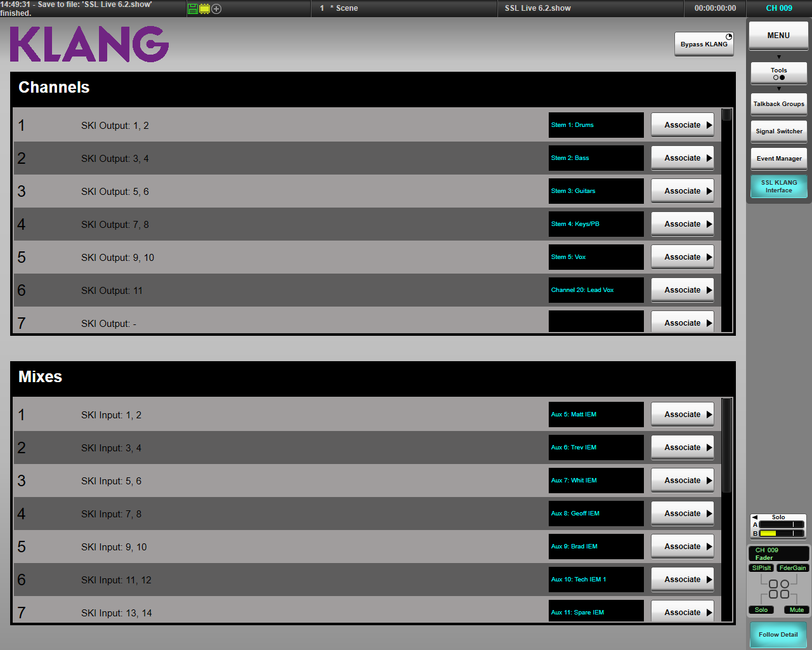Image resolution: width=812 pixels, height=650 pixels.
Task: Mute channel CH 009
Action: (x=796, y=609)
